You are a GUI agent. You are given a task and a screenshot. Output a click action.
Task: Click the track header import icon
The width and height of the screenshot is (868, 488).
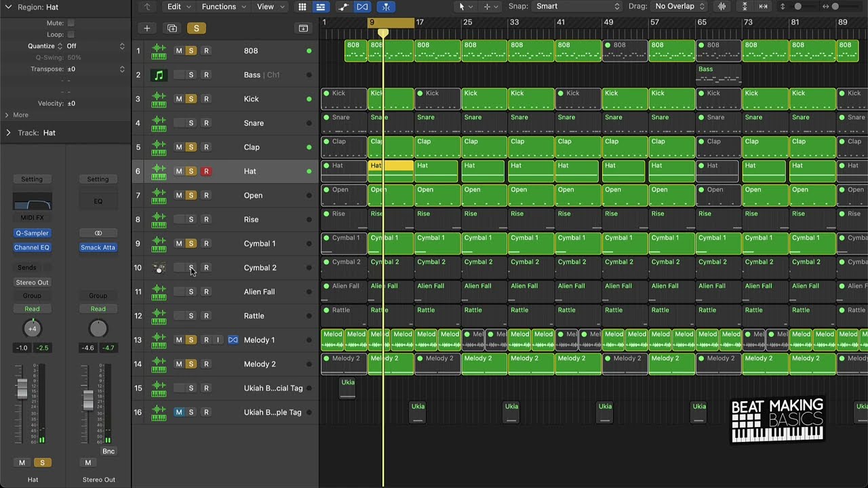(303, 28)
